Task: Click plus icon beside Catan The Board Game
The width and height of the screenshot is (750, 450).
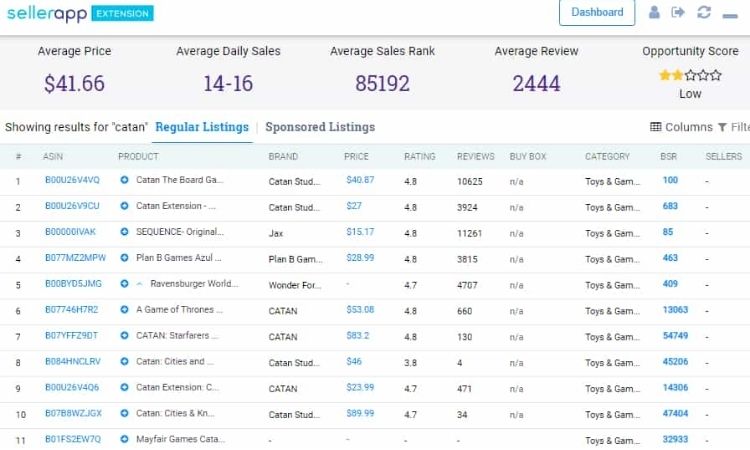Action: [124, 181]
